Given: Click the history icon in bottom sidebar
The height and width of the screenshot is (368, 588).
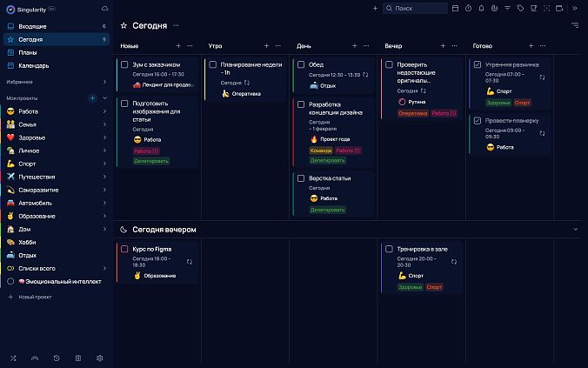Looking at the screenshot, I should 57,358.
